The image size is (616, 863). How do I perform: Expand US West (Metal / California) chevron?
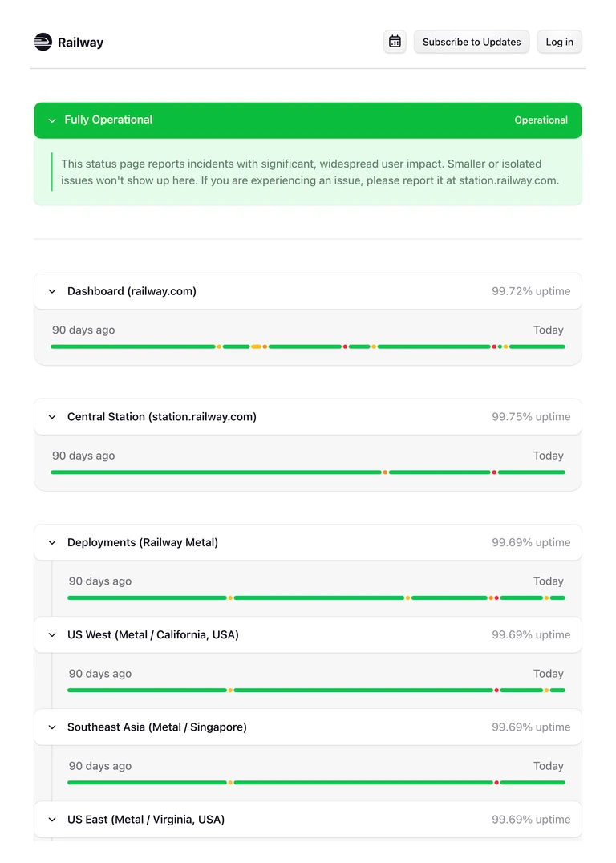tap(52, 634)
